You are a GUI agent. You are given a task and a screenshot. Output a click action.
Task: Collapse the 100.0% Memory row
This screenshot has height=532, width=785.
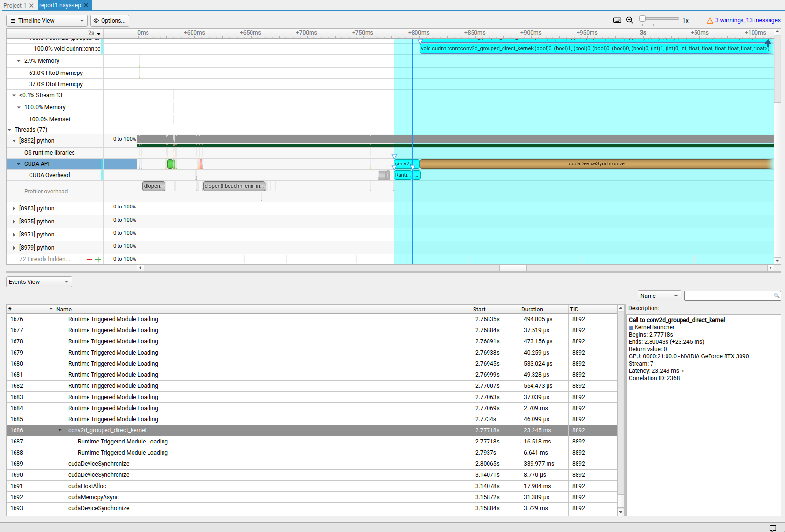pos(19,107)
